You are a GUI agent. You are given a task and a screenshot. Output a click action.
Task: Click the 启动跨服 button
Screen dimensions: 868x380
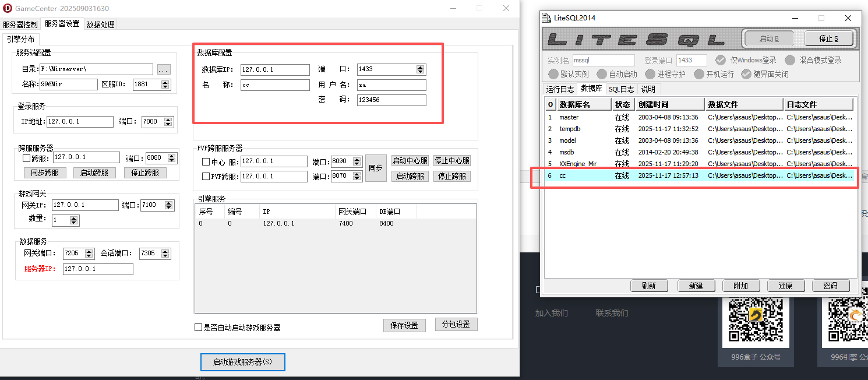point(94,173)
